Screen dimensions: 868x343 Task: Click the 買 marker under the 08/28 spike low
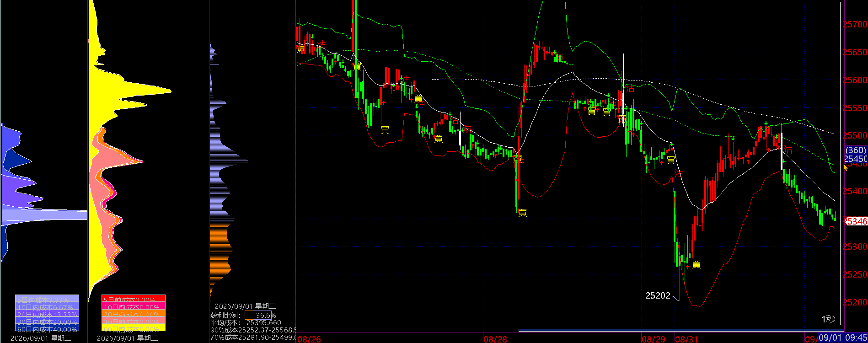[x=522, y=213]
